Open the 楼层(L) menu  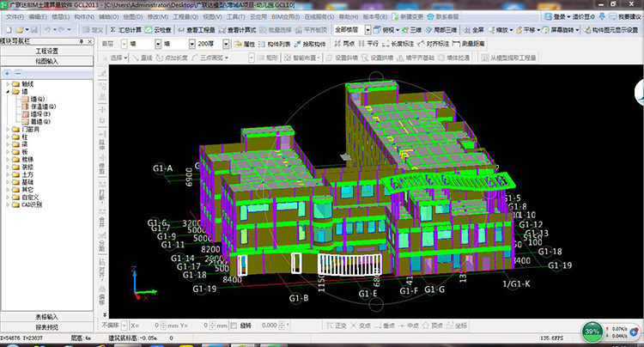coord(61,17)
